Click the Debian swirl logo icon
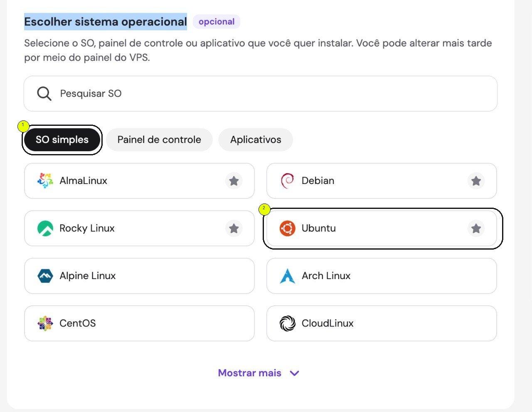532x412 pixels. [x=287, y=181]
